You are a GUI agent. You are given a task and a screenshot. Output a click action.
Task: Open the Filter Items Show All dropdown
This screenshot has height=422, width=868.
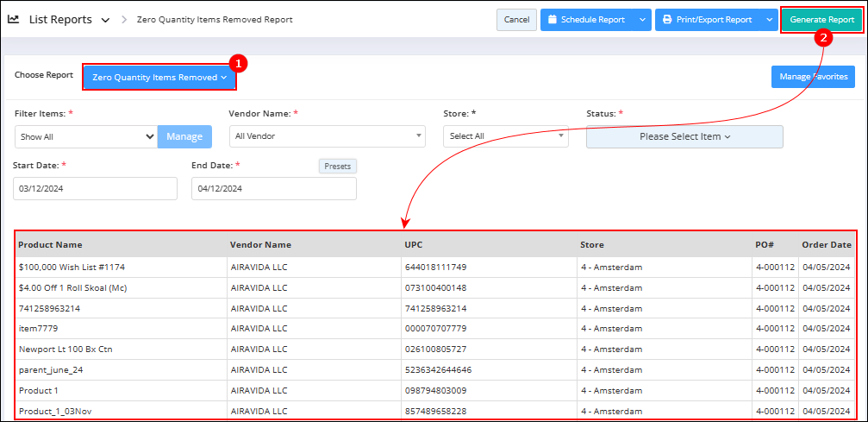(x=85, y=136)
